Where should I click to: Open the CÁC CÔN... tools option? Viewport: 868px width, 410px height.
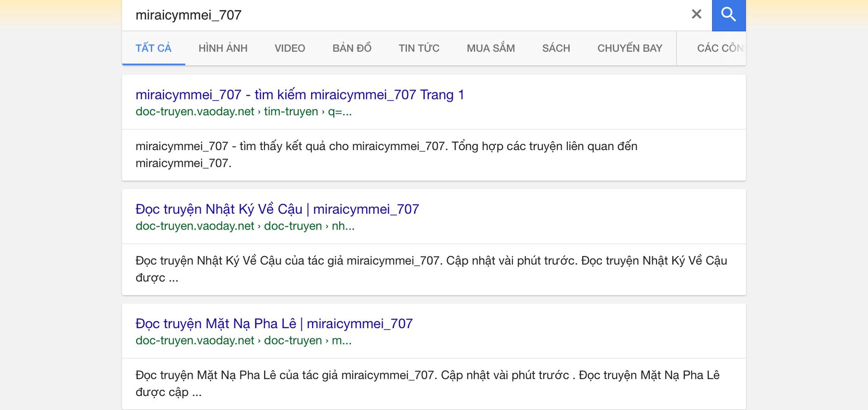[x=720, y=48]
